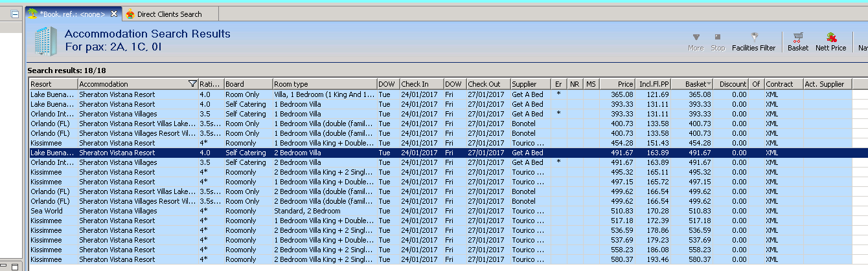Select the row priced 365.08
The image size is (868, 271).
pyautogui.click(x=440, y=94)
